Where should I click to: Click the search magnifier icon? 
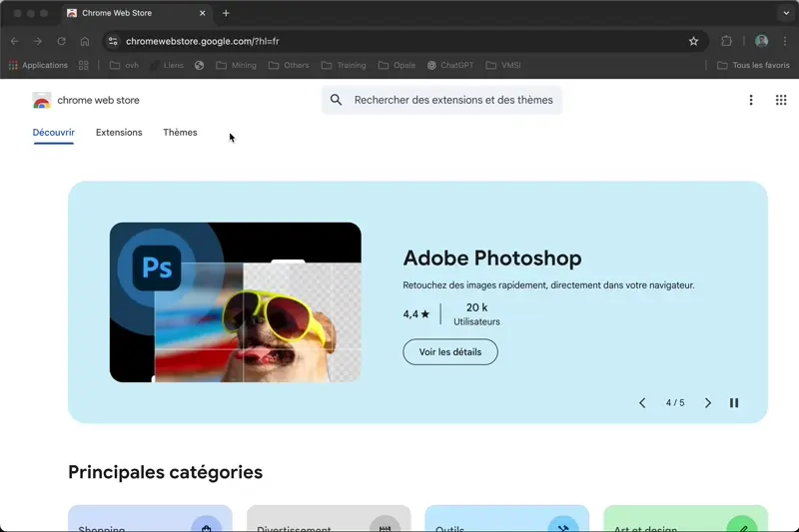(x=336, y=100)
